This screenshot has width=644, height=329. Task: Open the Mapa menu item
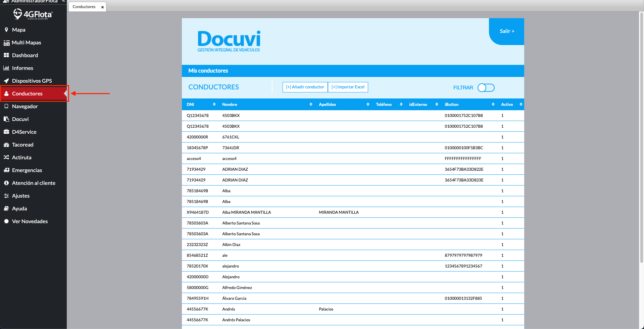click(x=33, y=30)
